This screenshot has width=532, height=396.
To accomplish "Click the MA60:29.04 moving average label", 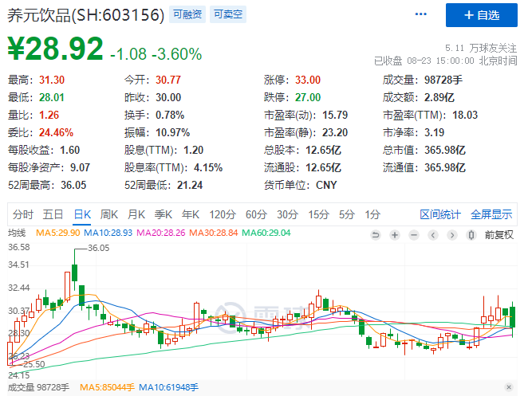I will coord(266,233).
